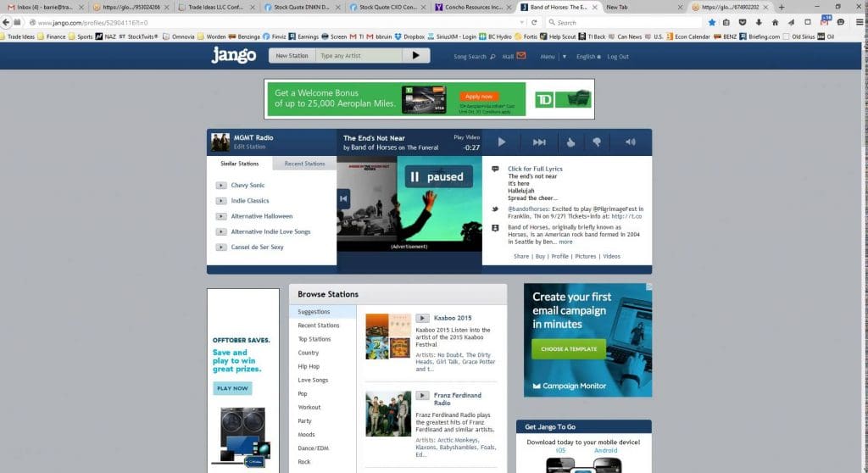Click the Song Search magnifier
868x473 pixels.
[492, 57]
